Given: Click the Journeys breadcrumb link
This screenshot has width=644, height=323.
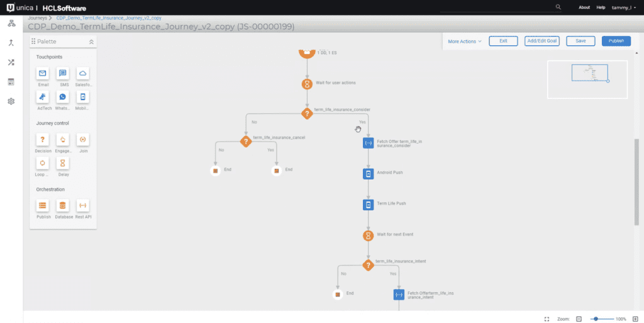Looking at the screenshot, I should click(x=37, y=18).
